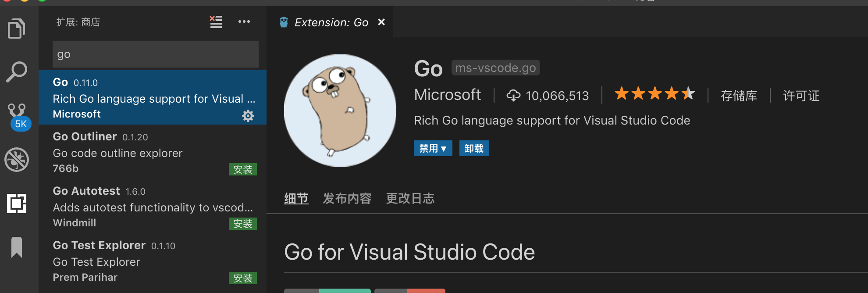Clear extensions search results icon
The height and width of the screenshot is (293, 868).
click(216, 21)
